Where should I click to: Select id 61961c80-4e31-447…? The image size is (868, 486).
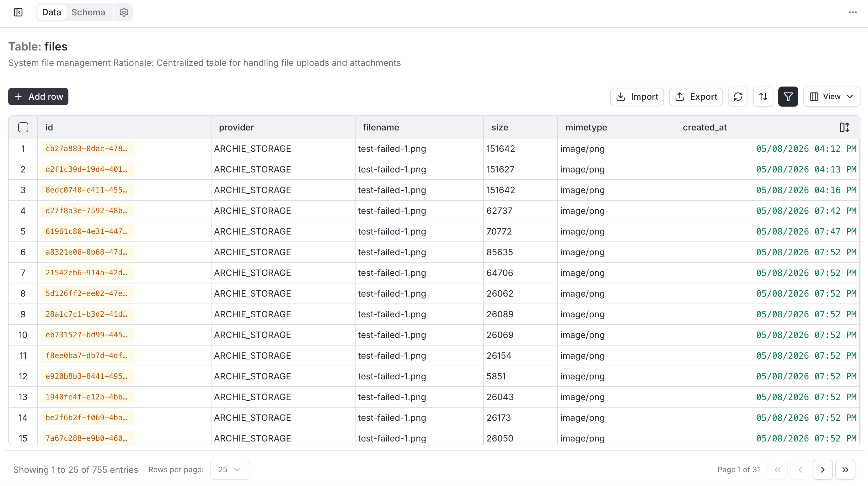click(87, 232)
